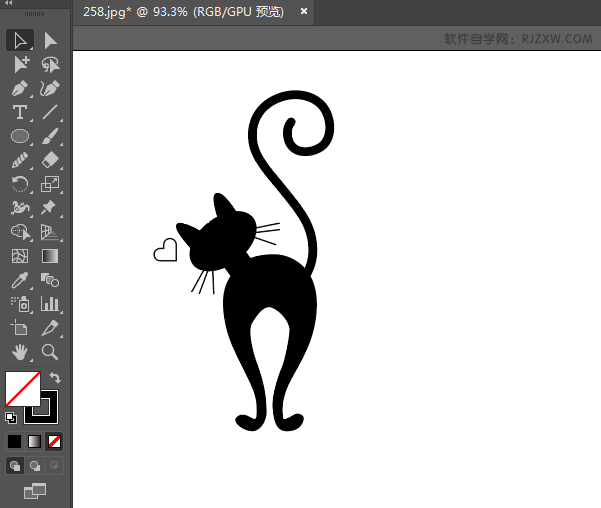Viewport: 601px width, 508px height.
Task: Pick the Hand tool
Action: [x=20, y=352]
